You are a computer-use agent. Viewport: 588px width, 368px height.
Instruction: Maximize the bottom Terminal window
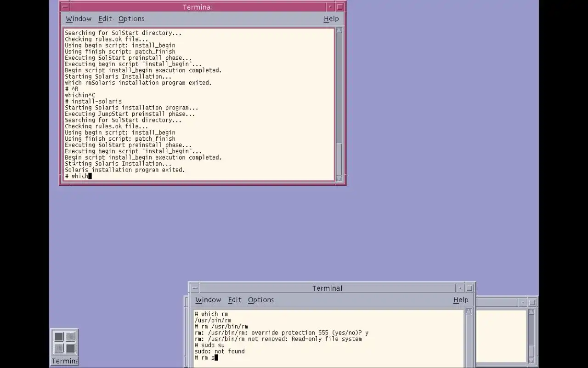click(x=469, y=288)
